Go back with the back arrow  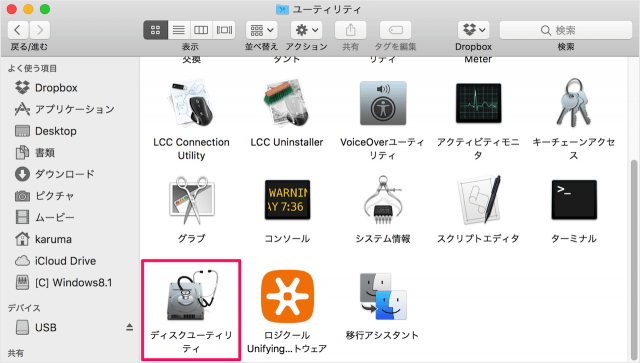point(18,30)
